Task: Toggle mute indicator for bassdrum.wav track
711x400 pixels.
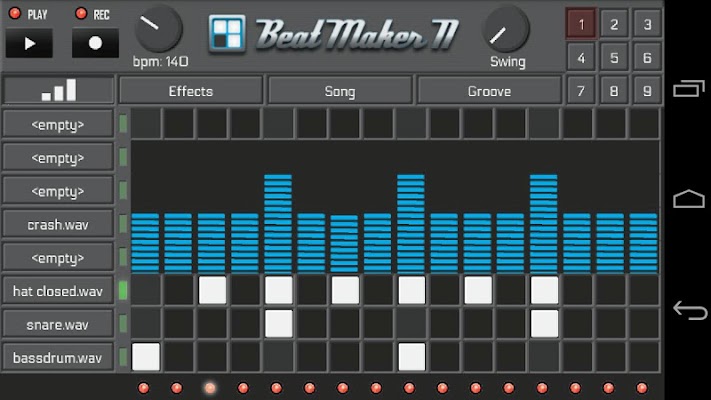Action: click(123, 357)
